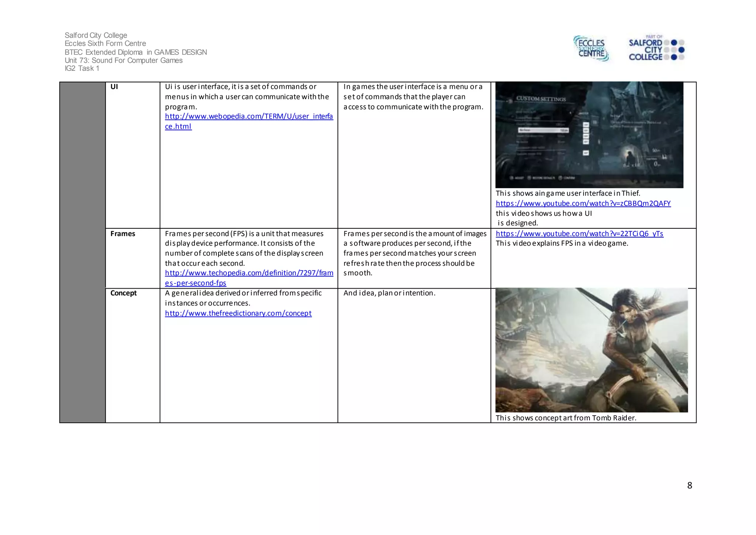This screenshot has height=535, width=756.
Task: Click the Thief custom settings screenshot
Action: pos(589,135)
